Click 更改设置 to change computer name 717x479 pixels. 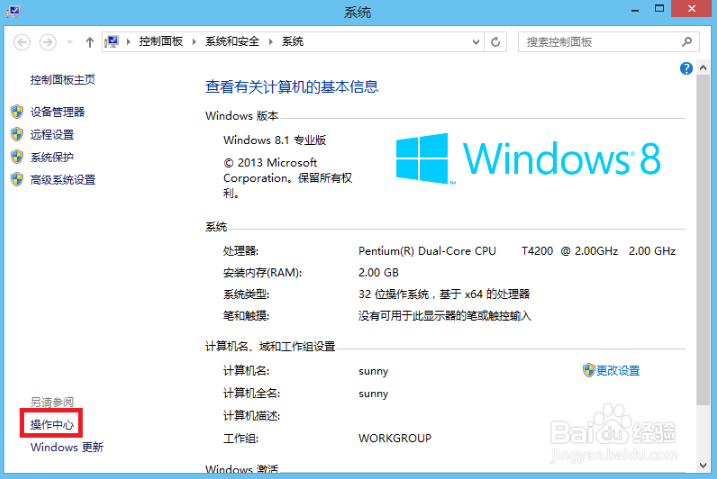[x=617, y=370]
